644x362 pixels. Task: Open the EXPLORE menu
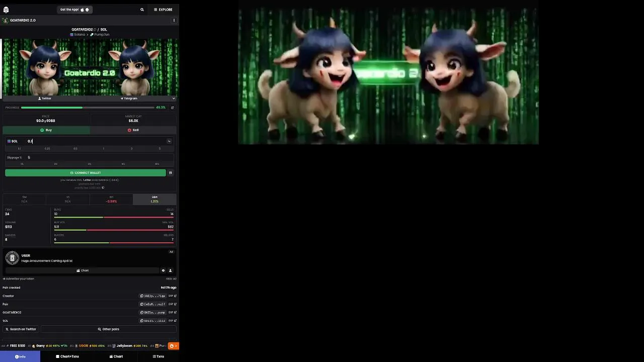point(163,10)
